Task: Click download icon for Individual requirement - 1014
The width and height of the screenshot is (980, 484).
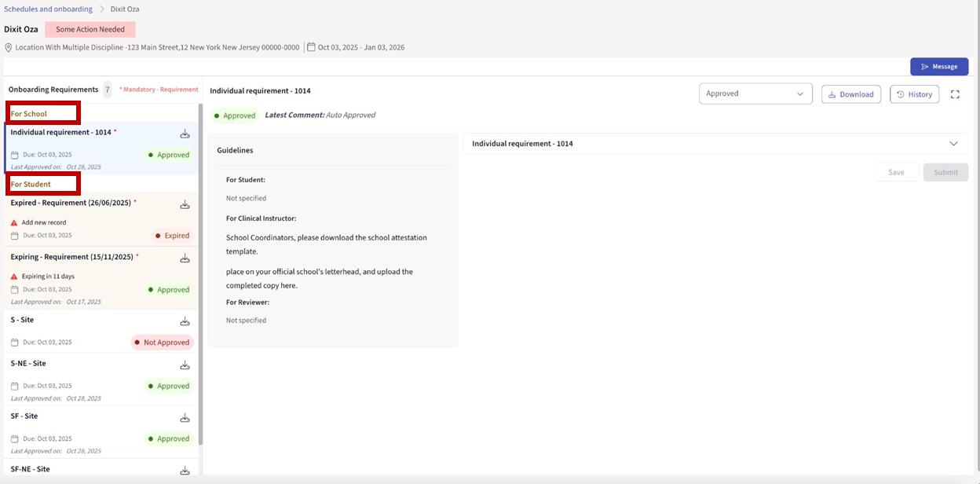Action: point(185,134)
